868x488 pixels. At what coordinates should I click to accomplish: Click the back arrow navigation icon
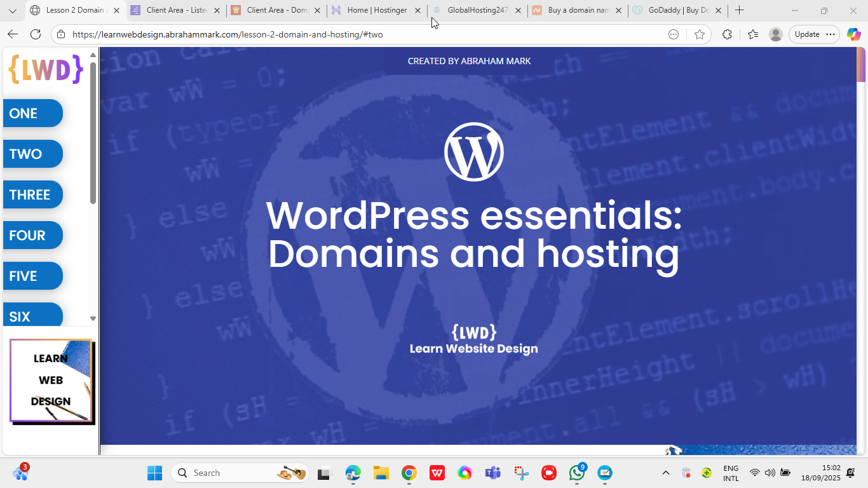point(13,34)
